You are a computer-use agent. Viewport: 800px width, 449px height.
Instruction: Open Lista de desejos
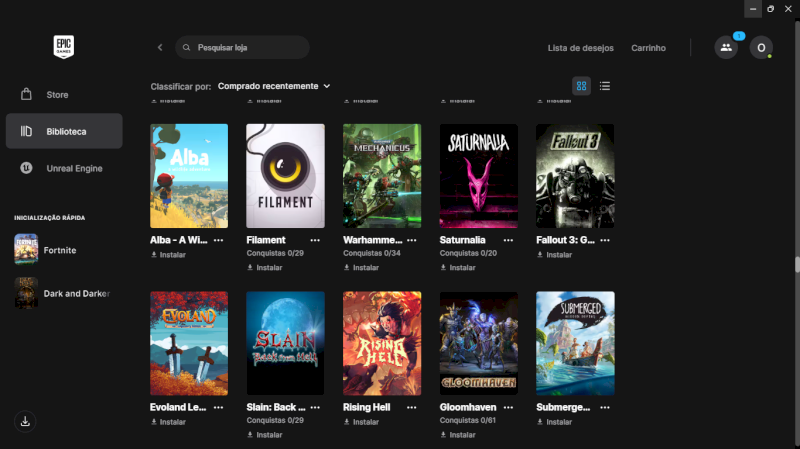coord(581,48)
